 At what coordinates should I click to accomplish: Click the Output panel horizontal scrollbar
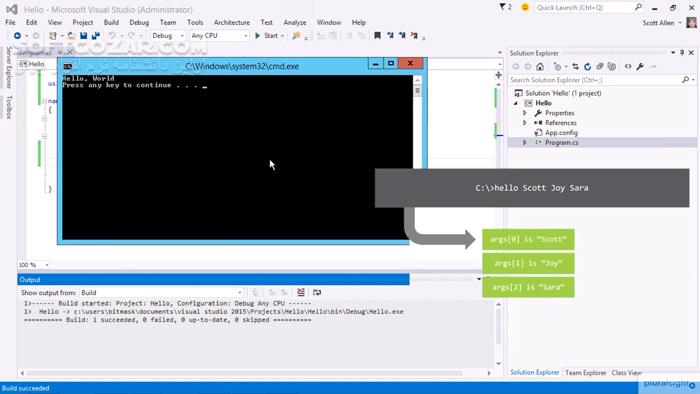click(x=255, y=373)
